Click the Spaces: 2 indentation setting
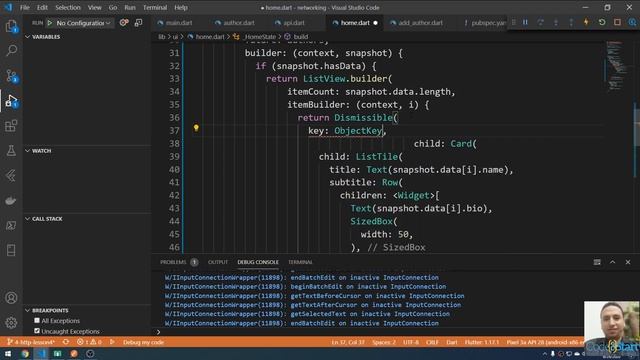The width and height of the screenshot is (640, 360). click(x=384, y=342)
